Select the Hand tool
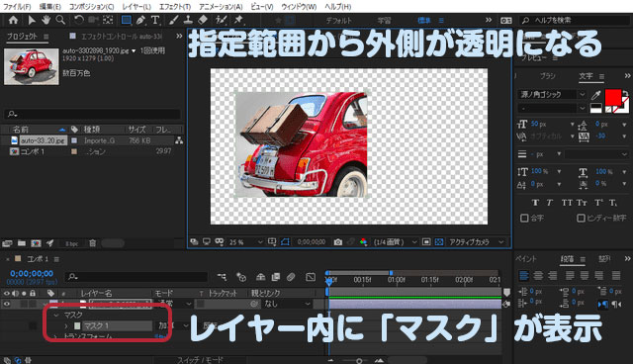Screen dimensions: 633x364 46,20
